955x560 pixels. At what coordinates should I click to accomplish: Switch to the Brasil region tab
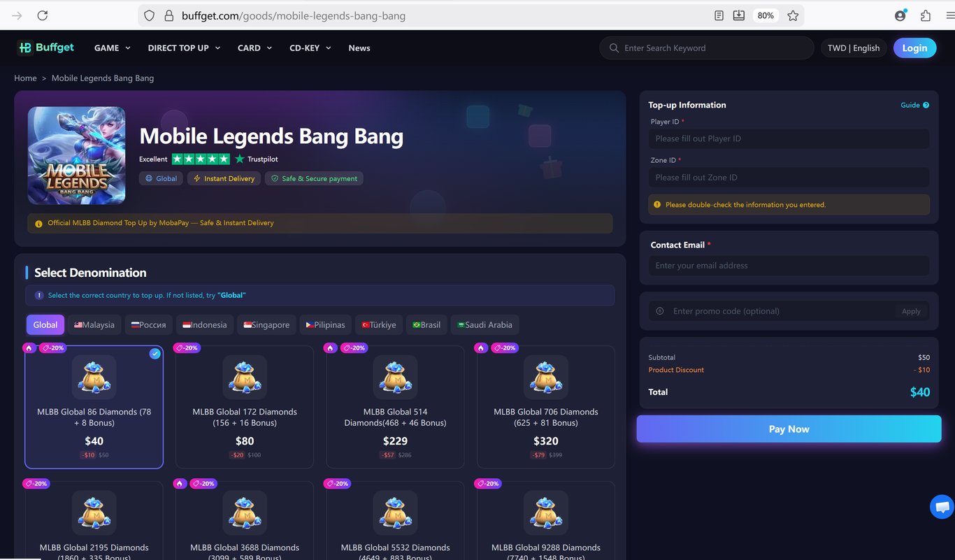coord(426,324)
